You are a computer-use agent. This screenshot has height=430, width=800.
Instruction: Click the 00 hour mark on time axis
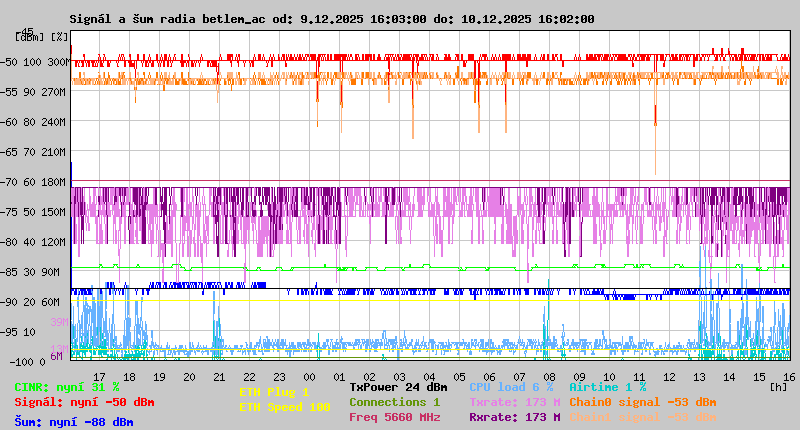point(316,377)
